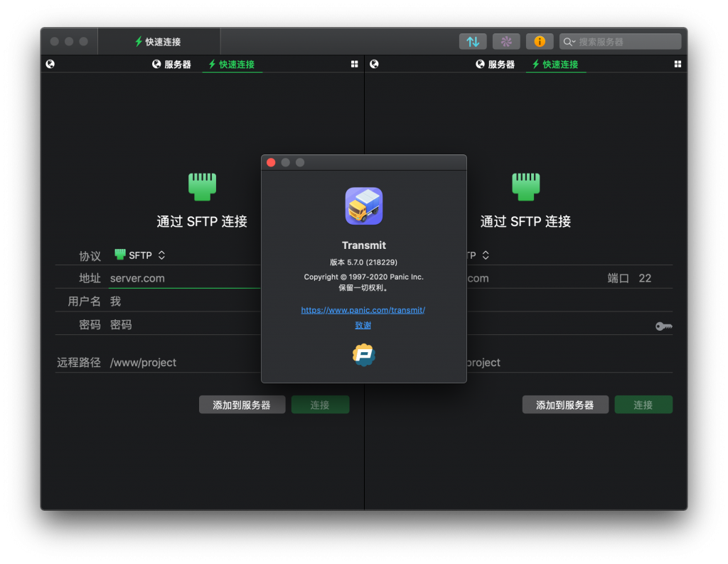Click the Transmit truck app icon
This screenshot has width=728, height=564.
coord(364,206)
